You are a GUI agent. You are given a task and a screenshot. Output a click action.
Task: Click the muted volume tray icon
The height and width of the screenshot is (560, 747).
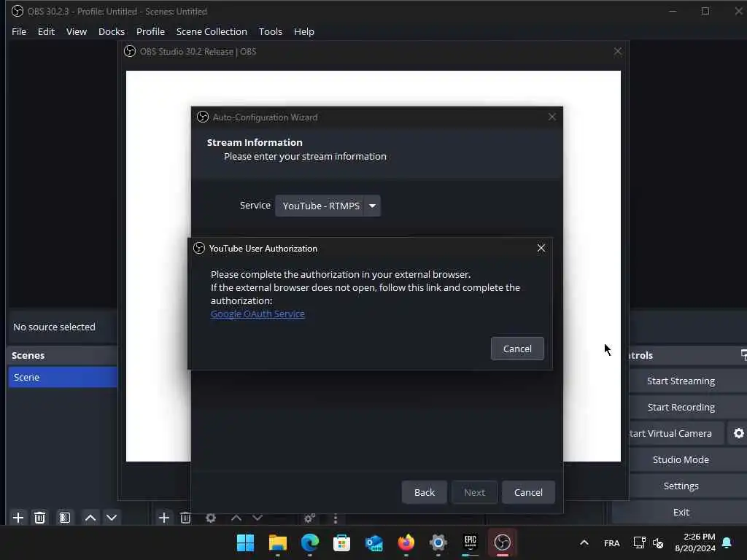pyautogui.click(x=658, y=542)
